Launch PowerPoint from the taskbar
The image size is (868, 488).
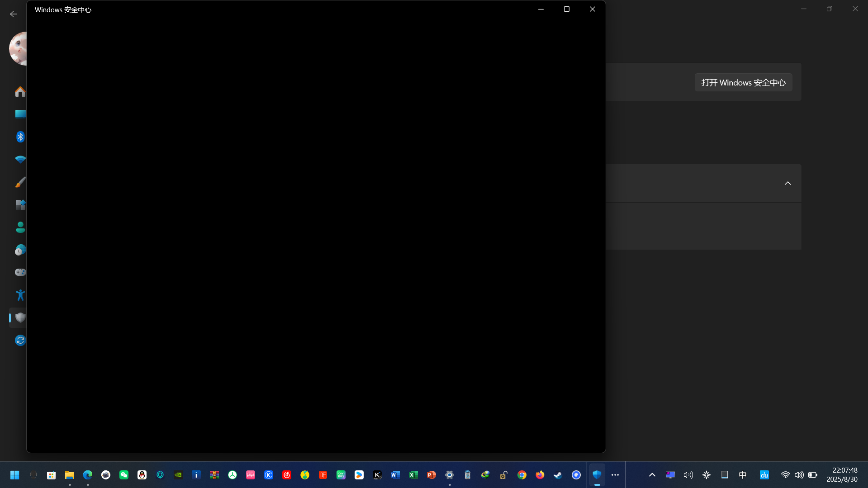click(x=432, y=475)
